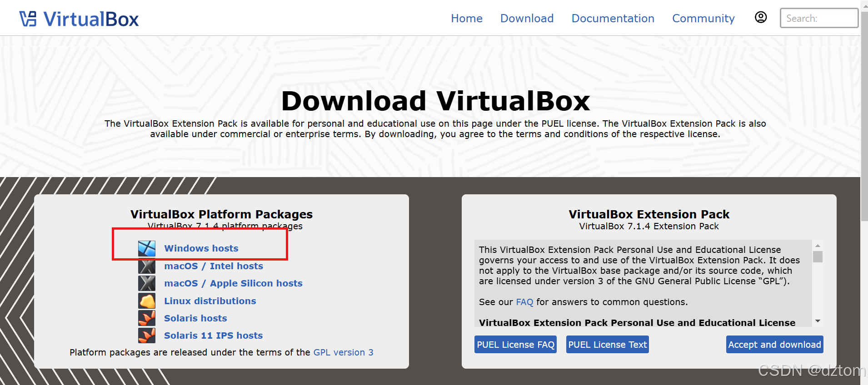The width and height of the screenshot is (868, 385).
Task: Click the license text box scrollbar thumb
Action: click(x=818, y=257)
